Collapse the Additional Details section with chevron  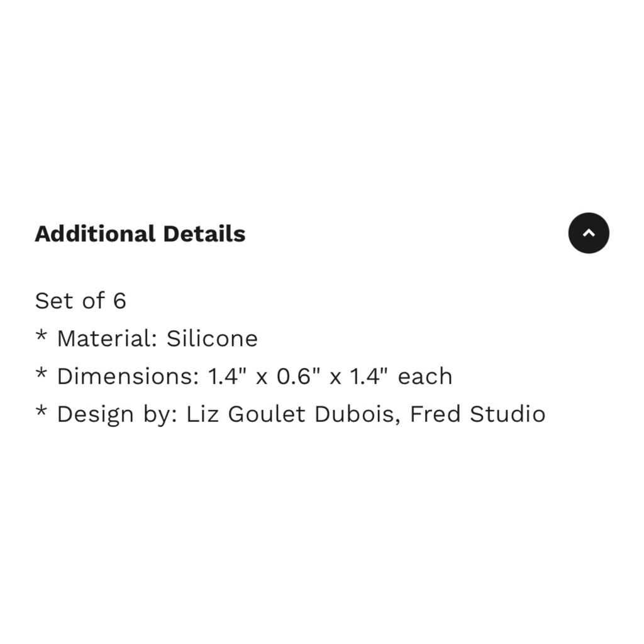[589, 233]
